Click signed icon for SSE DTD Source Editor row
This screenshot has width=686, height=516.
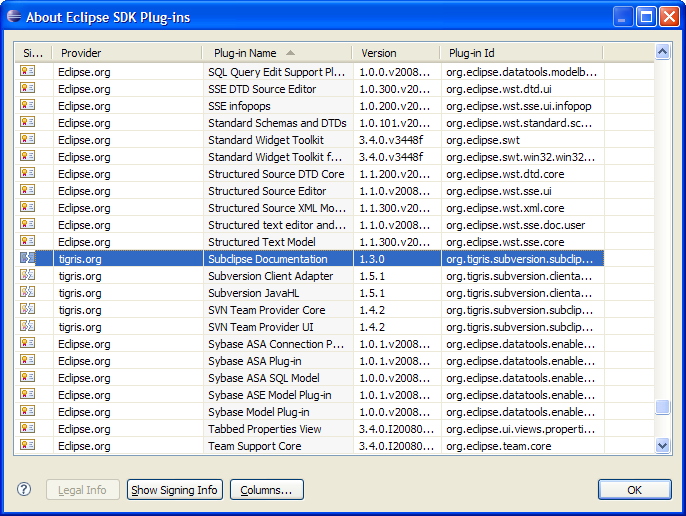[x=28, y=88]
